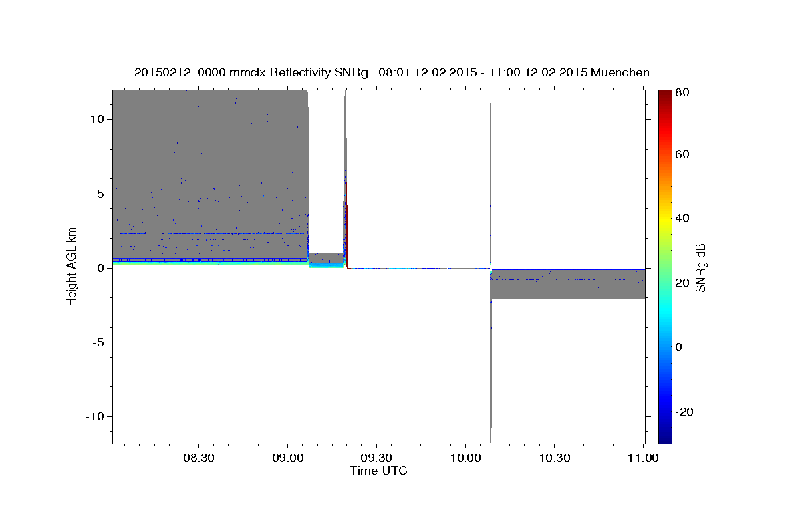
Task: Click the green middle section of colorbar
Action: coord(665,266)
